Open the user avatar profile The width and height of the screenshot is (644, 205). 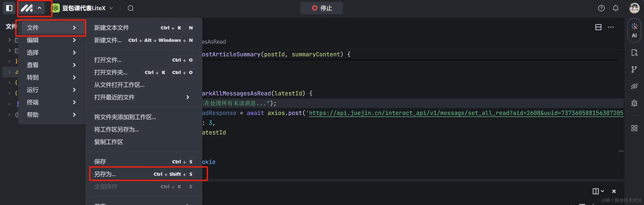634,8
